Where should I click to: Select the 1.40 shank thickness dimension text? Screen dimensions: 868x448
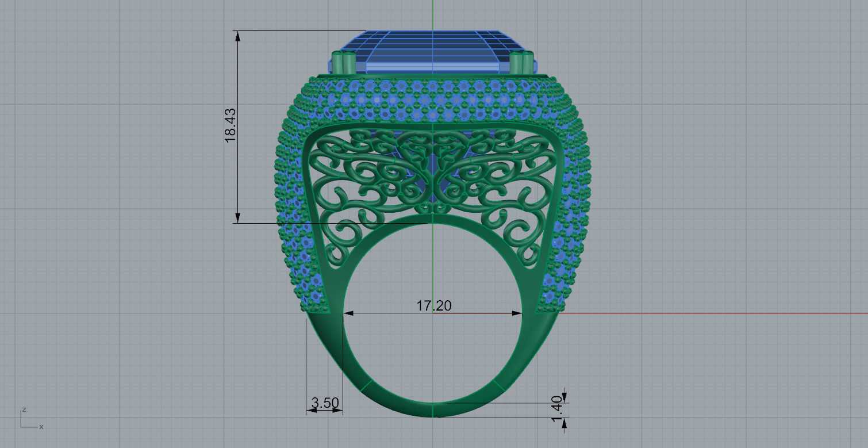tap(556, 409)
